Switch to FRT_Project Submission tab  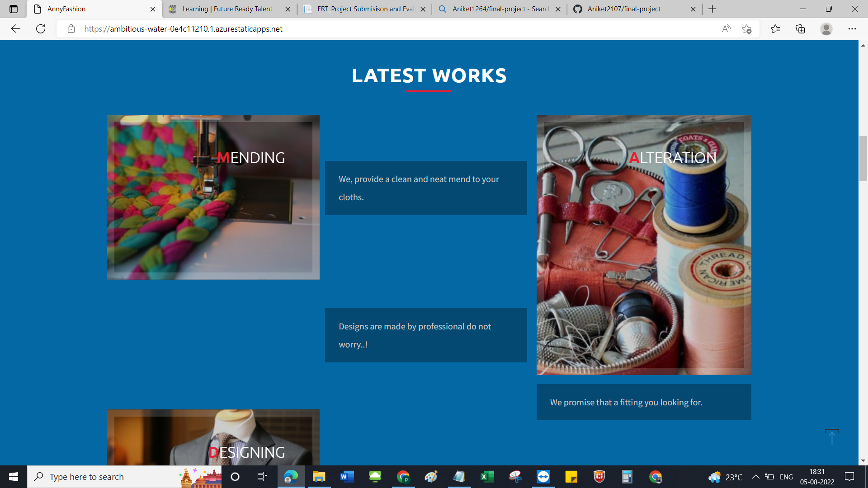click(364, 9)
